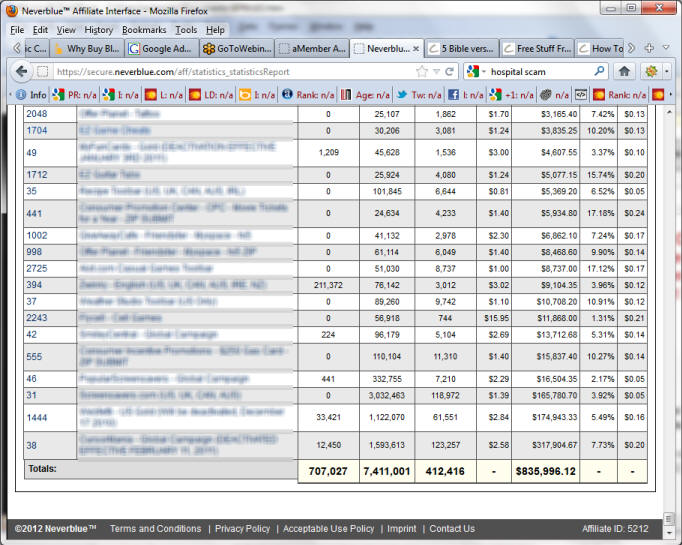Expand the SEO toolbar overflow arrow at right
Screen dimensions: 682x545
(x=670, y=94)
